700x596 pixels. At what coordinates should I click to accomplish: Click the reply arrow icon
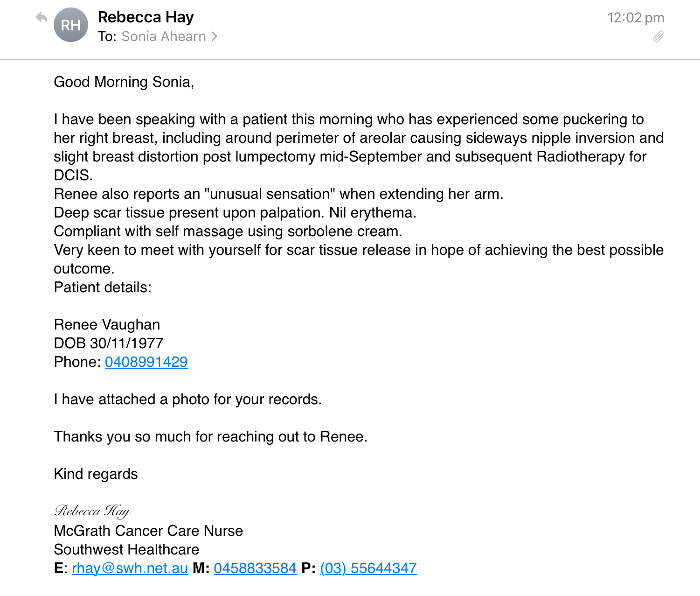click(42, 18)
